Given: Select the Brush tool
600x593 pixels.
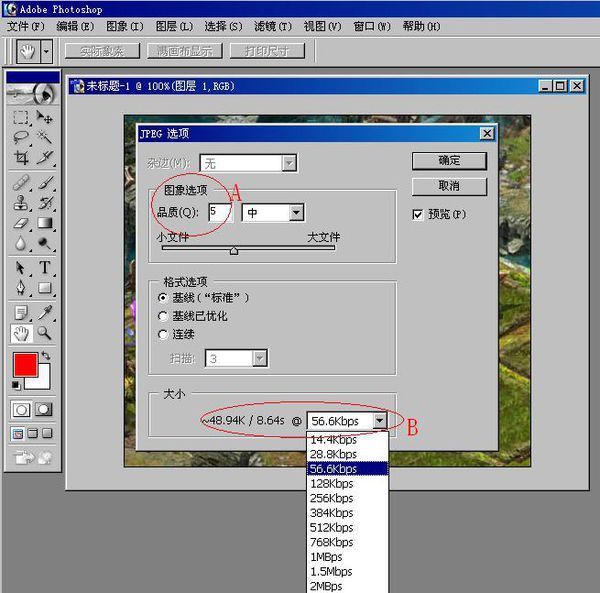Looking at the screenshot, I should click(44, 183).
